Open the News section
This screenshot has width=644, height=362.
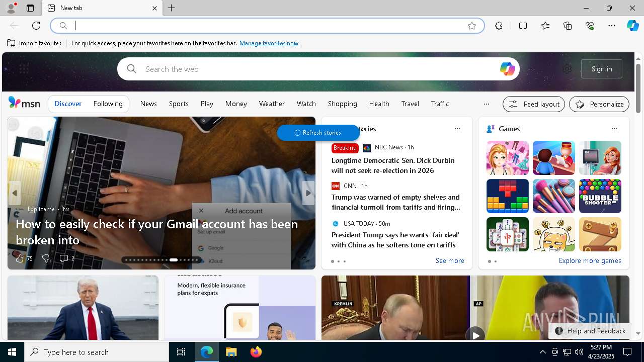(148, 104)
